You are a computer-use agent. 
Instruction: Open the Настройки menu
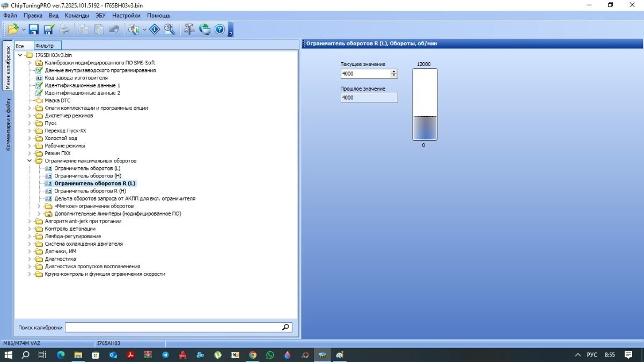pyautogui.click(x=126, y=16)
